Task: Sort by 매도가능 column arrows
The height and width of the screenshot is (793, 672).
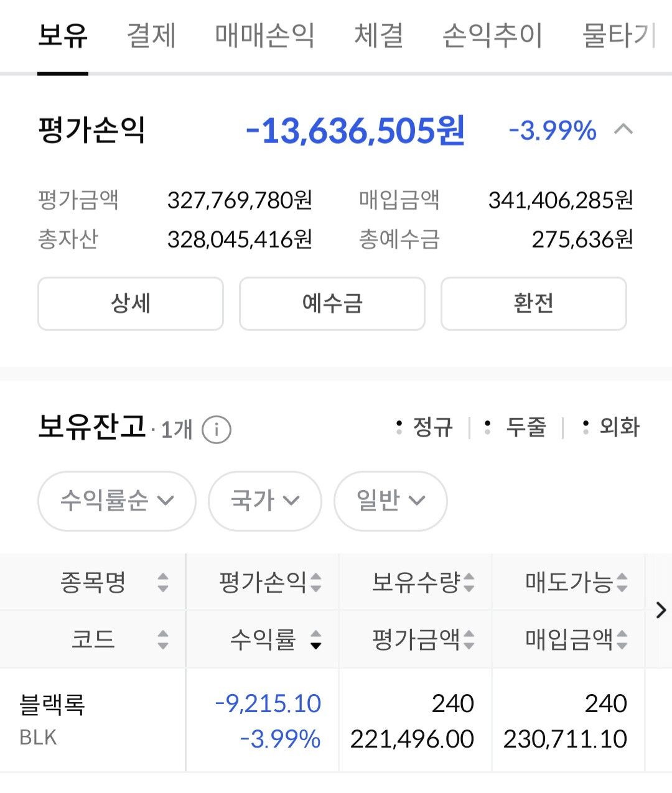Action: tap(622, 583)
